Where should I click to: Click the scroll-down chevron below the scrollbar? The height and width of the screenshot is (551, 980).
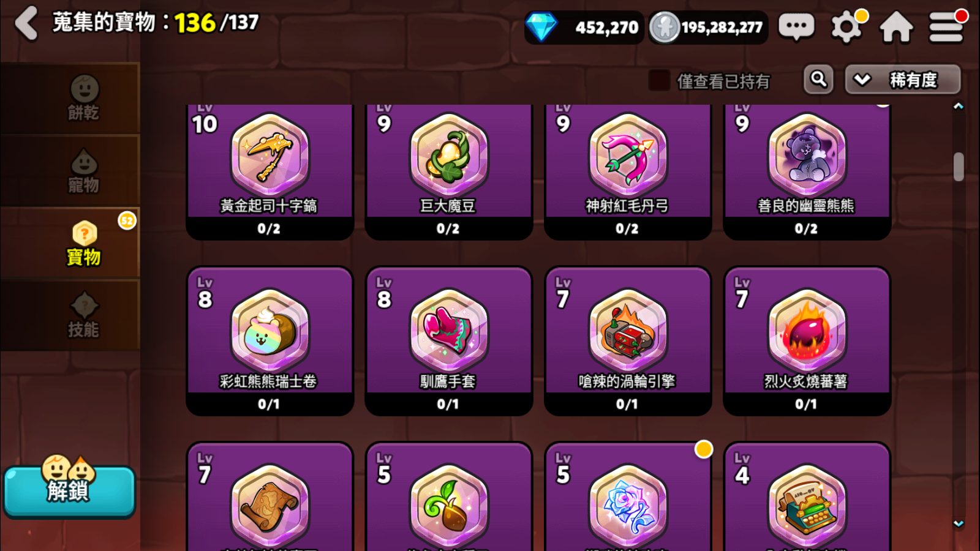[959, 523]
